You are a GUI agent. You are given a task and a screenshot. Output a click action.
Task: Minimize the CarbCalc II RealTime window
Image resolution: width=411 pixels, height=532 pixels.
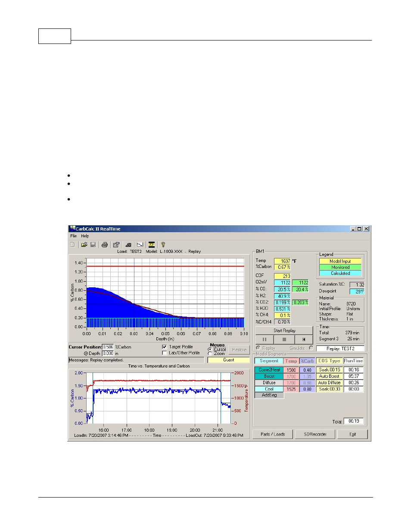point(353,229)
